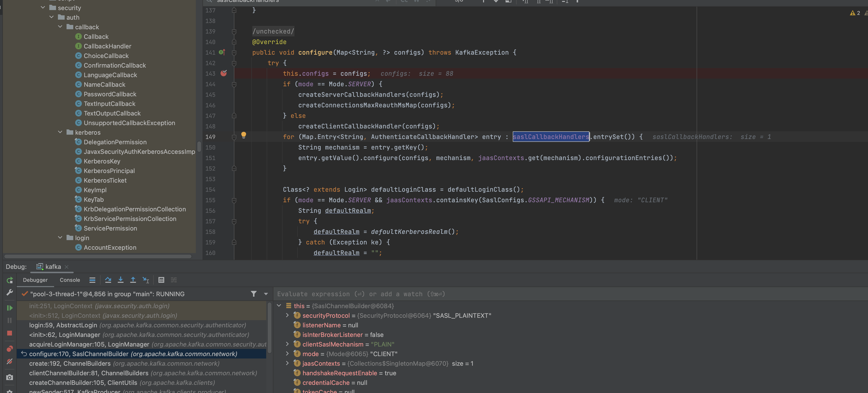Select frame createChannelBuilder:105, ClientUtils
The width and height of the screenshot is (868, 393).
[x=141, y=383]
